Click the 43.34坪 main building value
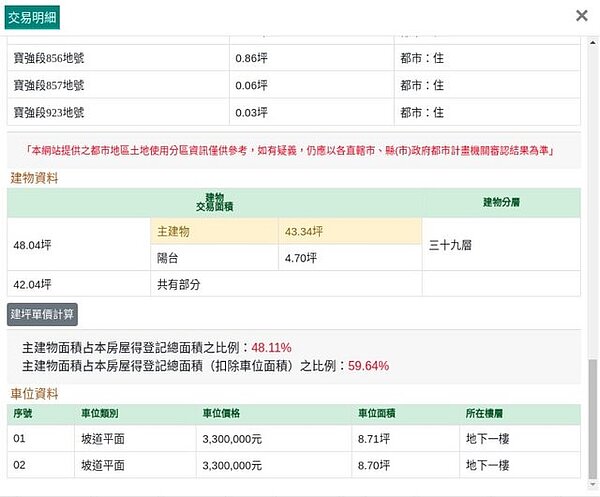The width and height of the screenshot is (600, 497). coord(304,231)
